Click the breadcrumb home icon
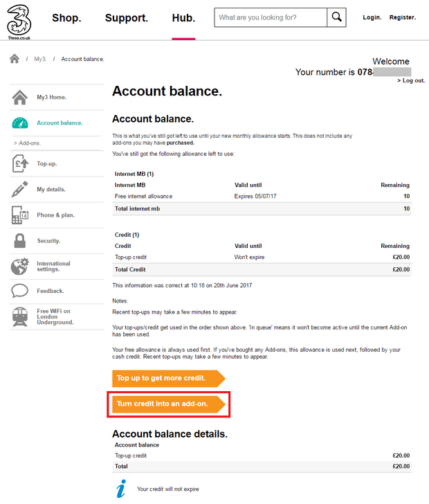Image resolution: width=429 pixels, height=504 pixels. (15, 59)
